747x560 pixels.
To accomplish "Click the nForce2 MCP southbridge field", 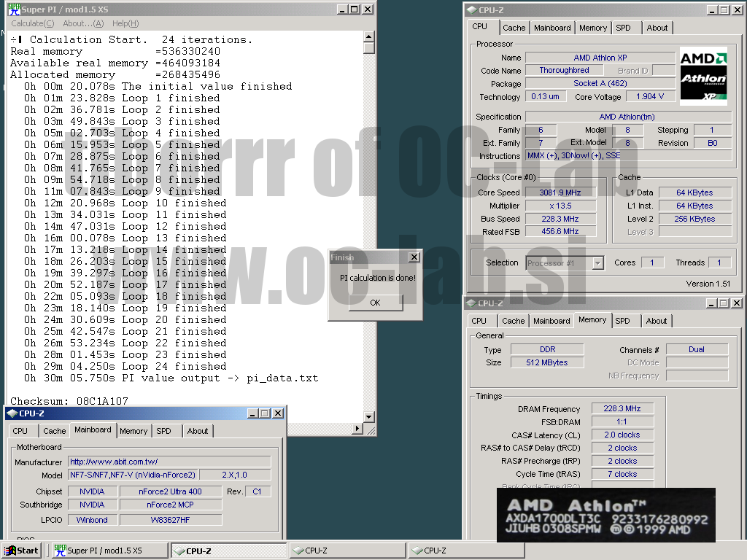I will tap(171, 505).
